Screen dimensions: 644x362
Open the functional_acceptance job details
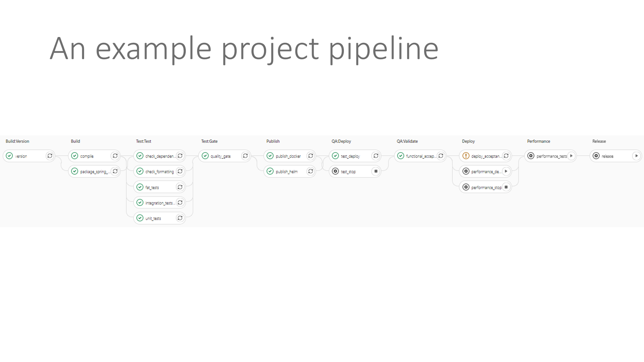421,156
